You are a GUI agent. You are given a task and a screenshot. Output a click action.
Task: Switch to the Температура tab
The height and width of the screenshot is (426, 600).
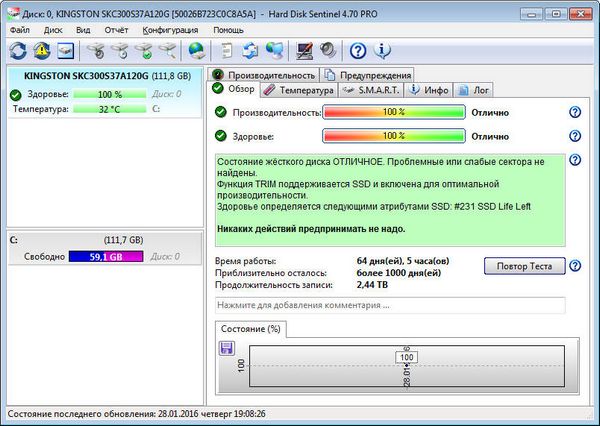click(x=299, y=90)
